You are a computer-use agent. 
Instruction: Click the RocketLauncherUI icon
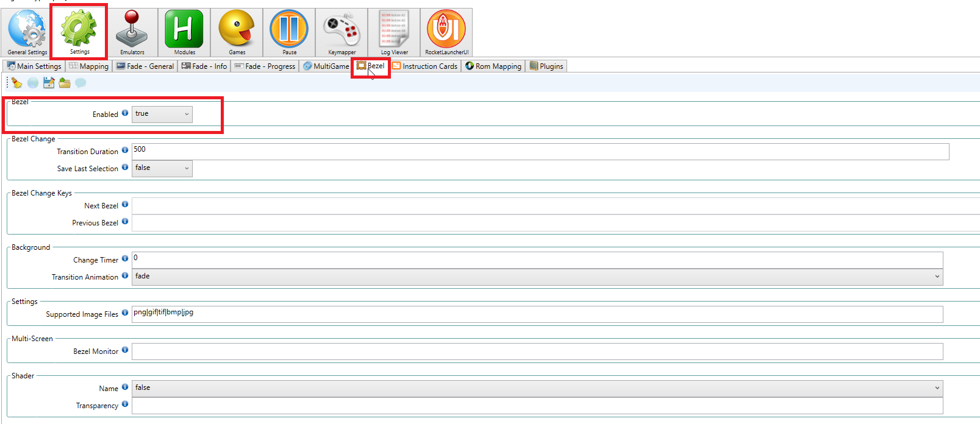(x=446, y=32)
